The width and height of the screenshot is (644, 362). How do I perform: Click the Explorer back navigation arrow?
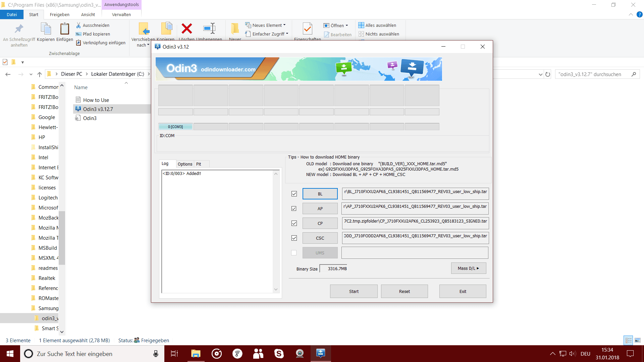coord(8,74)
